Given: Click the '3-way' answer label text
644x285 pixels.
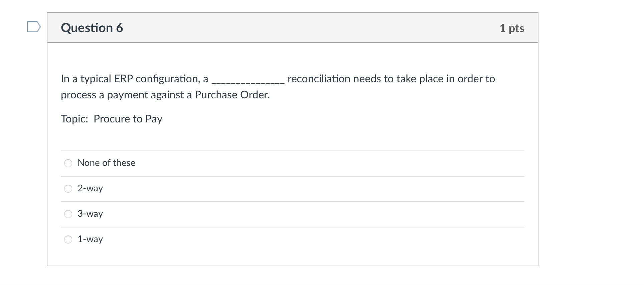Looking at the screenshot, I should point(90,214).
